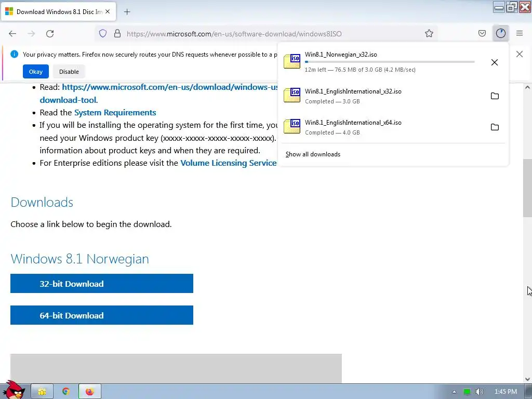Click the green network tray icon
532x399 pixels.
pos(467,392)
